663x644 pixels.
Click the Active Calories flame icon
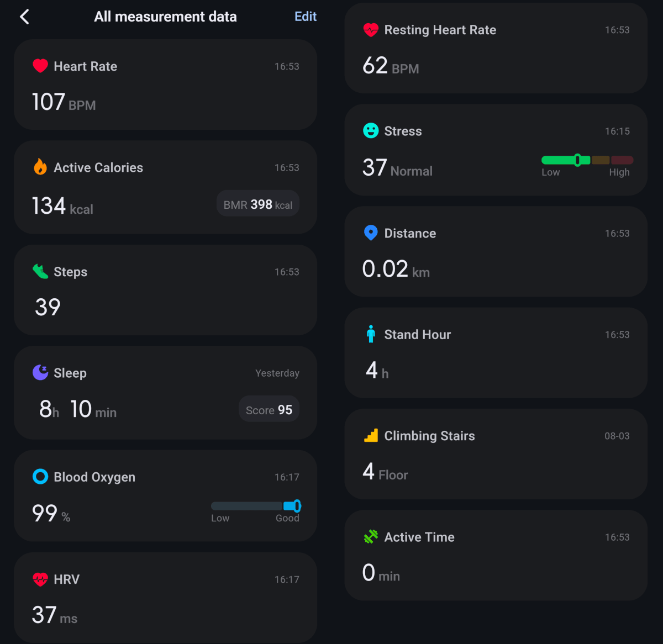click(40, 167)
